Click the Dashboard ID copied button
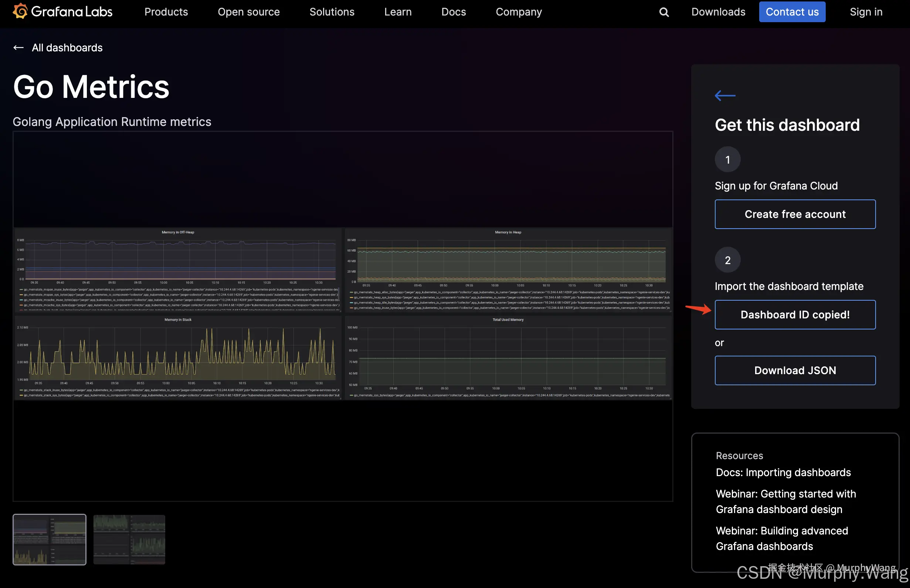Viewport: 910px width, 588px height. (x=795, y=315)
